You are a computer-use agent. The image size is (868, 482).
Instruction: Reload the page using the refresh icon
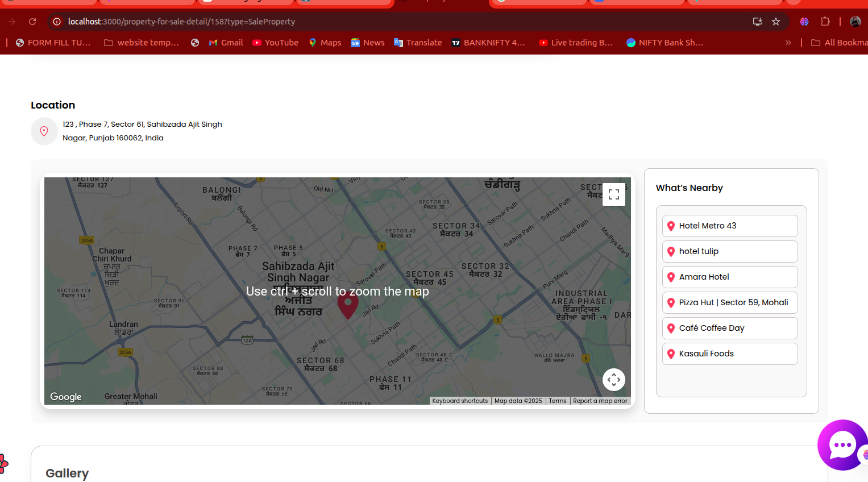32,22
